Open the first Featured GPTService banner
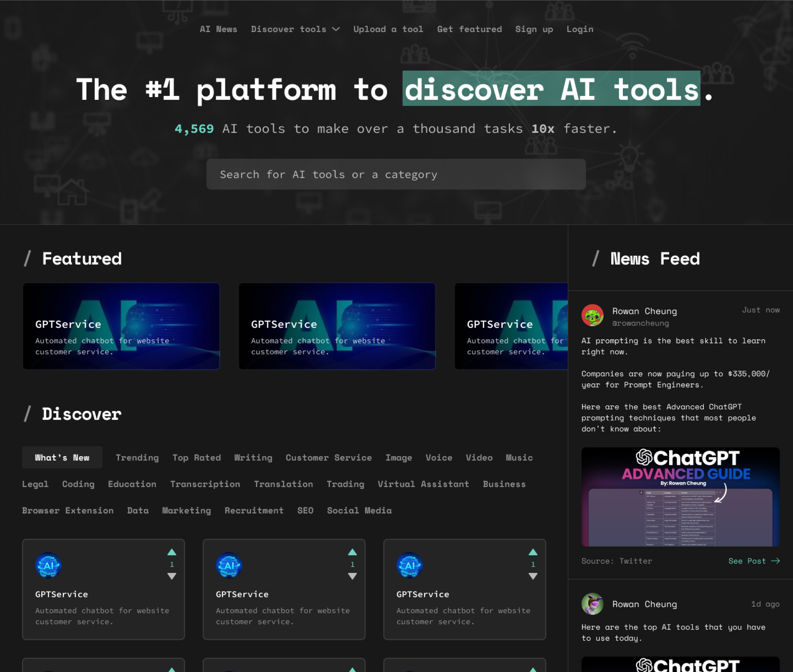The image size is (793, 672). point(121,326)
